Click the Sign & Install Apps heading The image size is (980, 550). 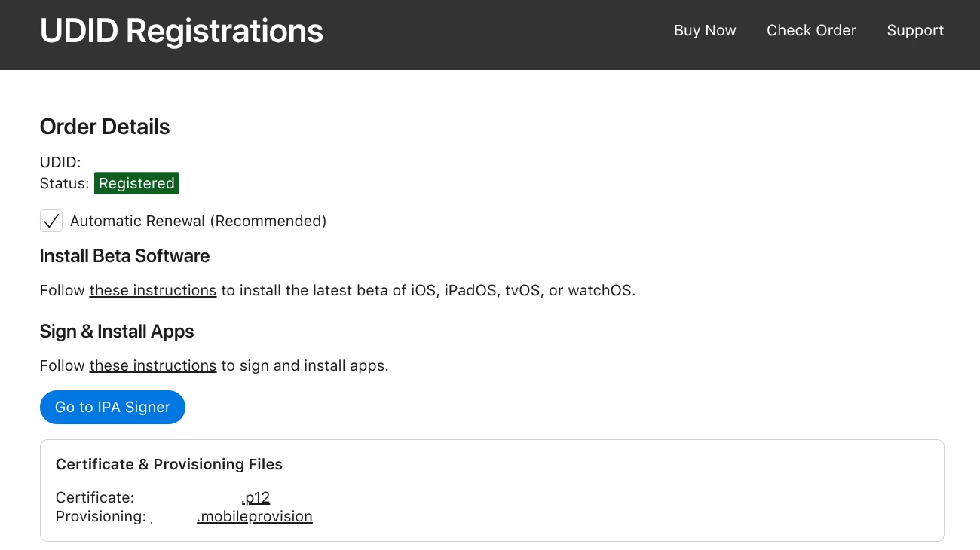pyautogui.click(x=117, y=332)
